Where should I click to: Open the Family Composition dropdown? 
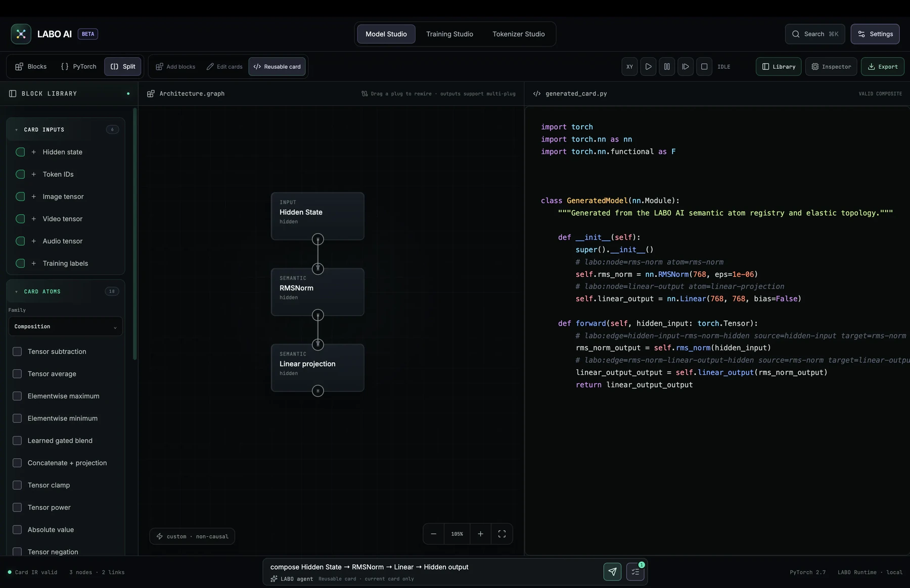click(65, 326)
